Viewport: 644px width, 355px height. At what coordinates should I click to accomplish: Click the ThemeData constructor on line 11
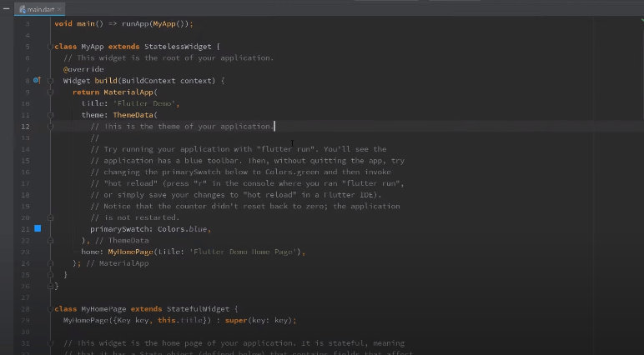click(133, 115)
